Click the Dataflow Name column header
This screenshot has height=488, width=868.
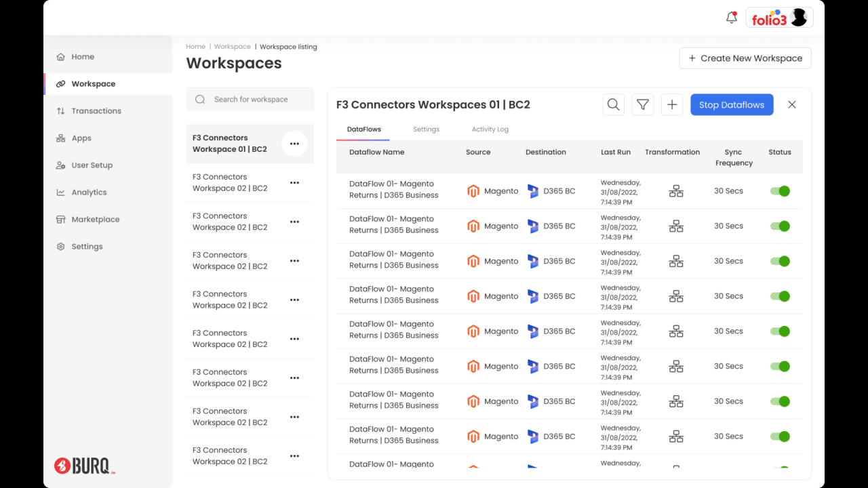point(376,152)
